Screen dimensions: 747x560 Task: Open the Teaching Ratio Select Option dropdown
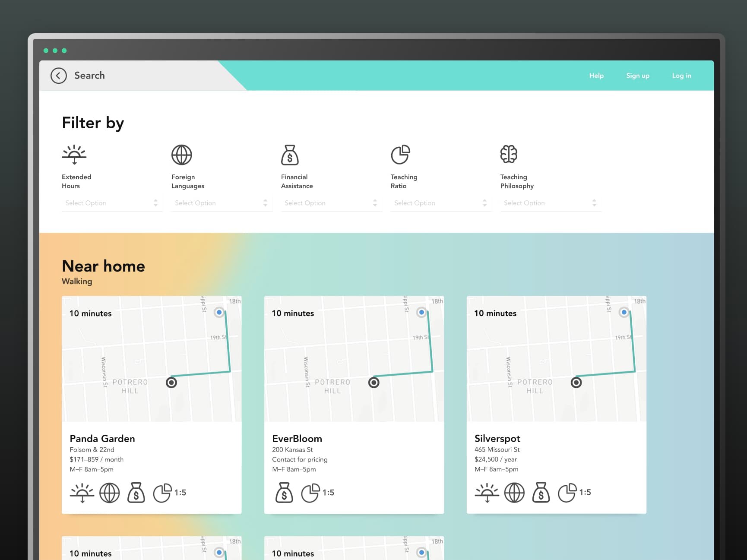point(441,203)
